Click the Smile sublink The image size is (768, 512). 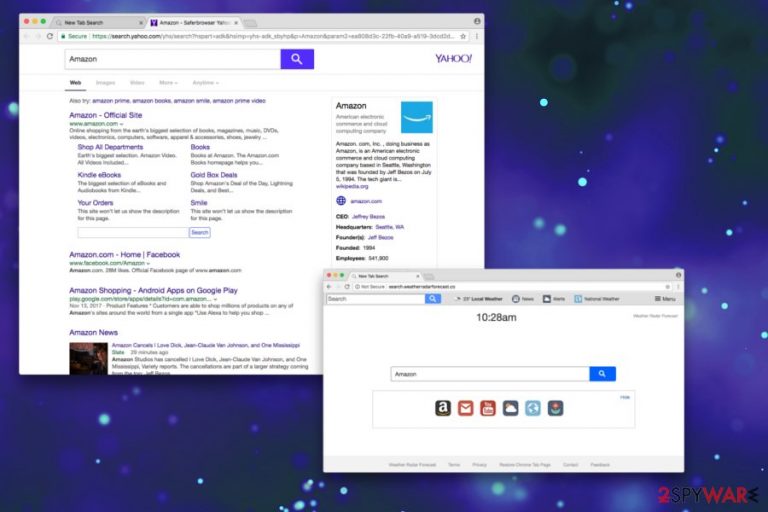click(x=199, y=203)
